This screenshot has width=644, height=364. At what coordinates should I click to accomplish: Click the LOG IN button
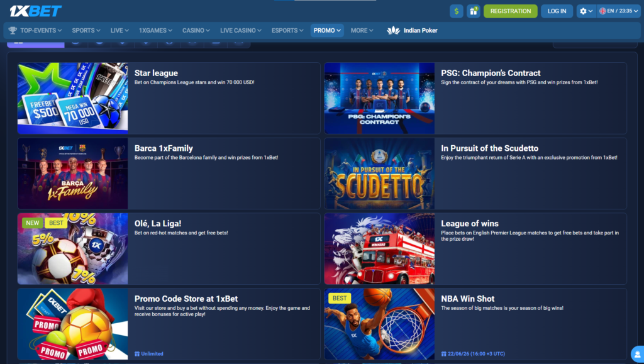[x=557, y=11]
